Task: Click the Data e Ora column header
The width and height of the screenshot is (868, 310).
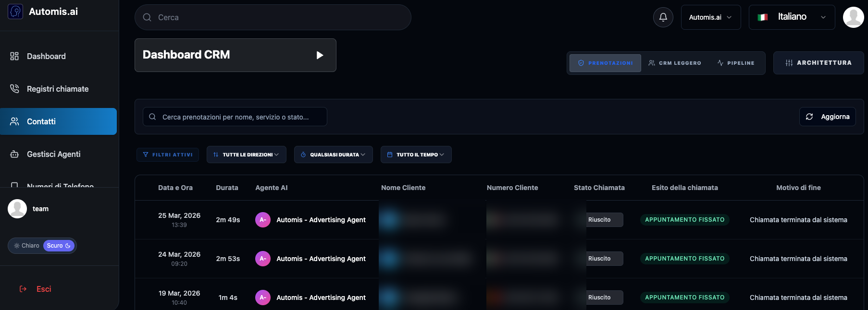Action: pyautogui.click(x=175, y=188)
